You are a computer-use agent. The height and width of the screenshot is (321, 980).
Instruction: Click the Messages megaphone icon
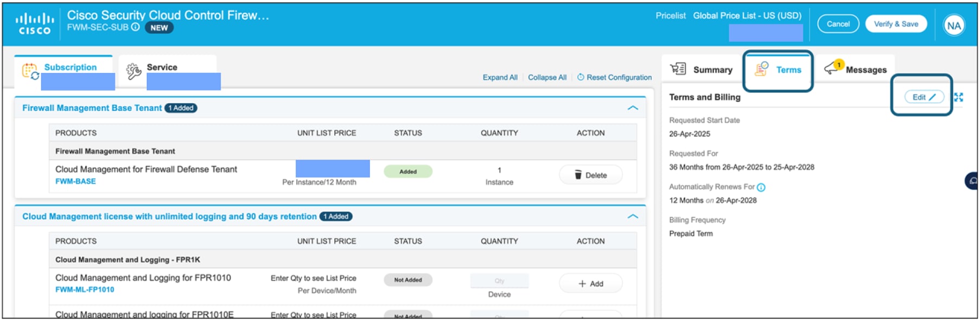(831, 68)
